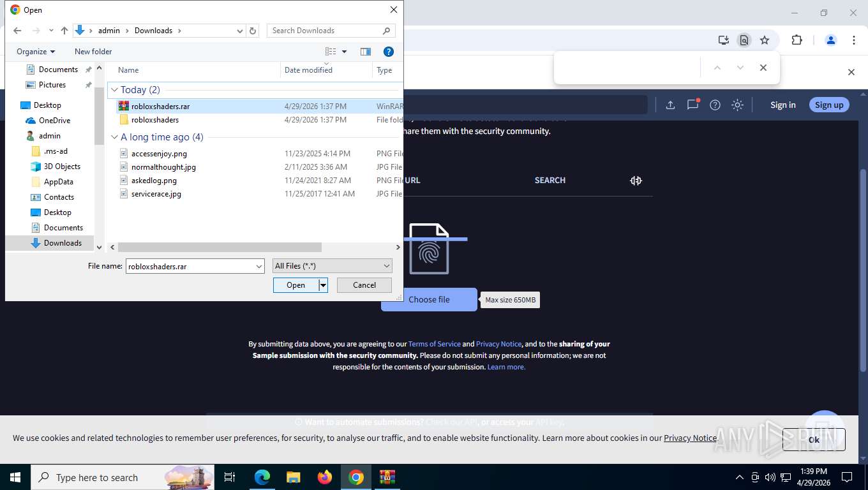Open the notifications chat icon in site header
The width and height of the screenshot is (868, 490).
(x=693, y=105)
